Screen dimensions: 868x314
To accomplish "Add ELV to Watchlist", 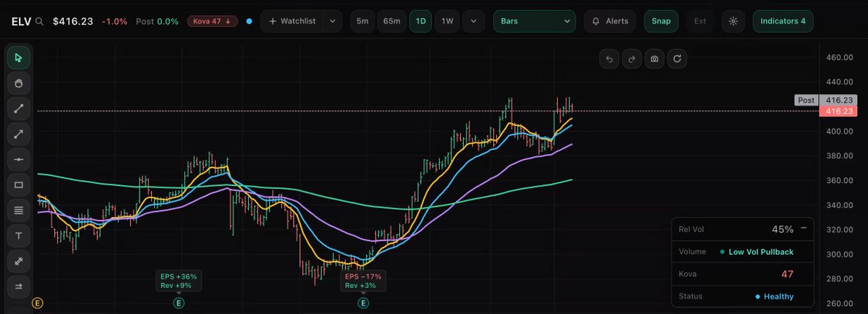I will tap(292, 22).
